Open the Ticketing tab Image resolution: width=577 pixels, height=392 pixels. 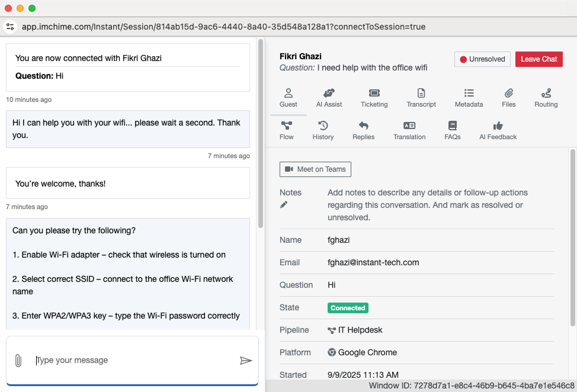pos(374,98)
